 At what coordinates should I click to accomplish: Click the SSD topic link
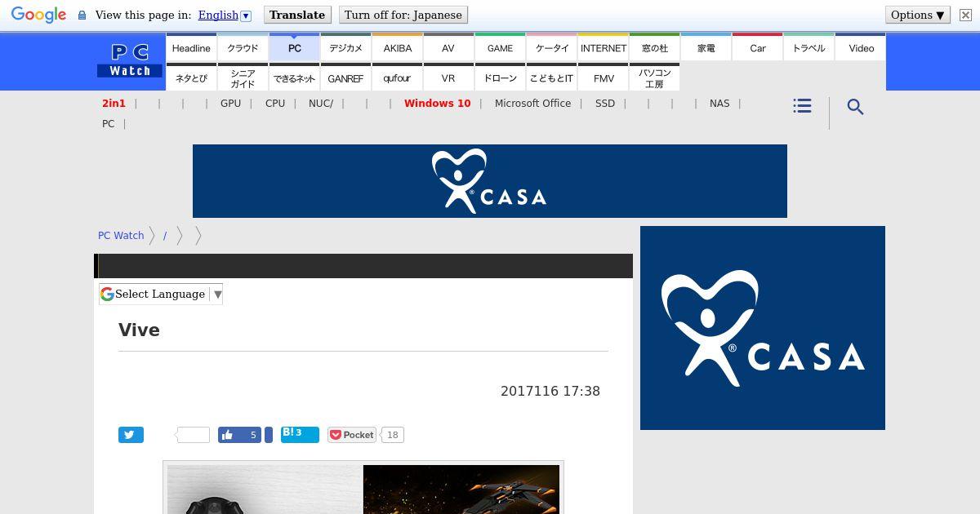coord(605,104)
